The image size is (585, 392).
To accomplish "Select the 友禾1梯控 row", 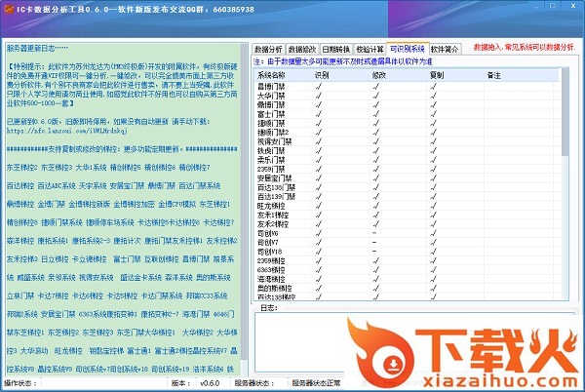I will pyautogui.click(x=407, y=215).
